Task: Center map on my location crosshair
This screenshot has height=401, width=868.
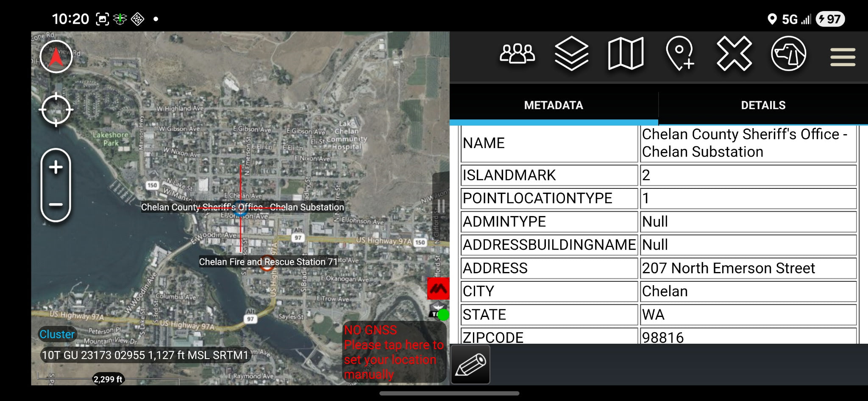Action: click(x=56, y=109)
